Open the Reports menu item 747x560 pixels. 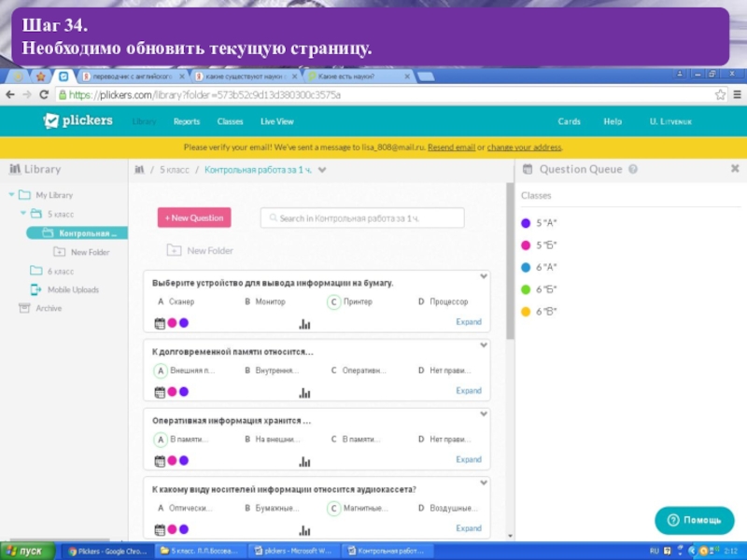pyautogui.click(x=186, y=121)
